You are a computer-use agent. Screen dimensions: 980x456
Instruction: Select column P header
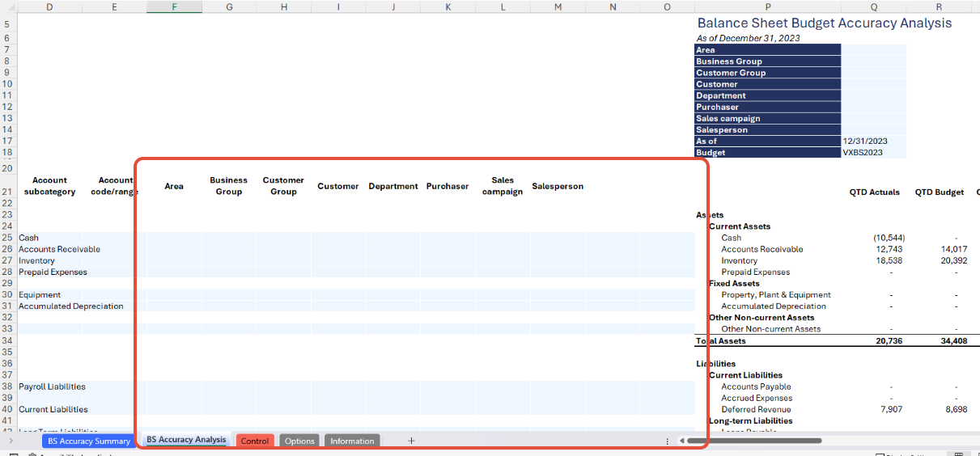coord(767,6)
